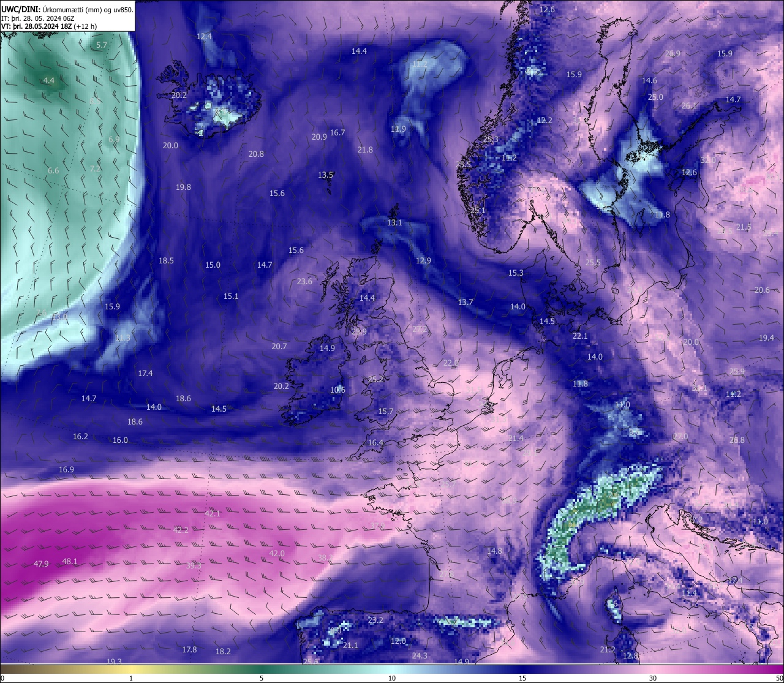This screenshot has height=683, width=784.
Task: Click the VT 28.05.2024 18Z (+12 h) line
Action: (x=49, y=26)
